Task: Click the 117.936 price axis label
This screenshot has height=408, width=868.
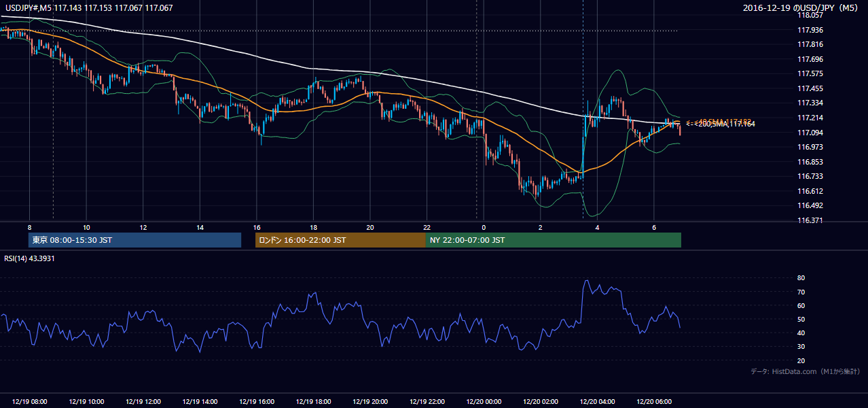Action: pyautogui.click(x=810, y=30)
